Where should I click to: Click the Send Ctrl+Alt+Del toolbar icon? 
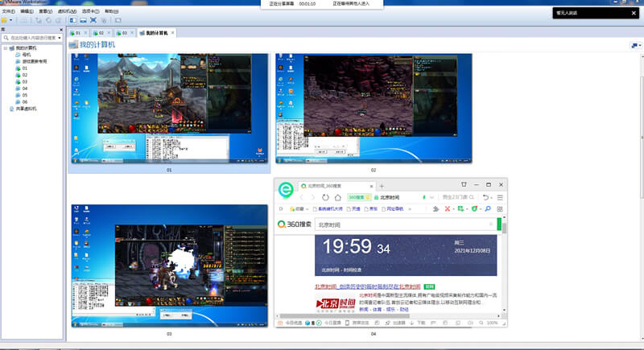(24, 20)
